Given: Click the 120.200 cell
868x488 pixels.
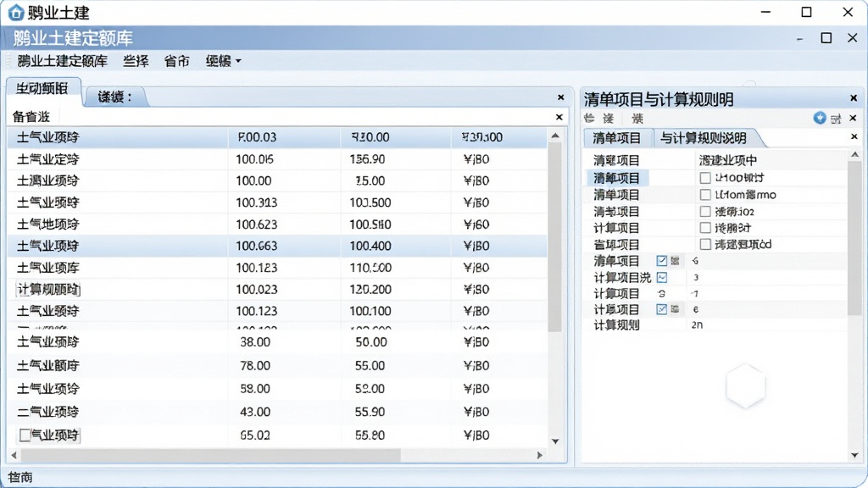Looking at the screenshot, I should (x=370, y=290).
